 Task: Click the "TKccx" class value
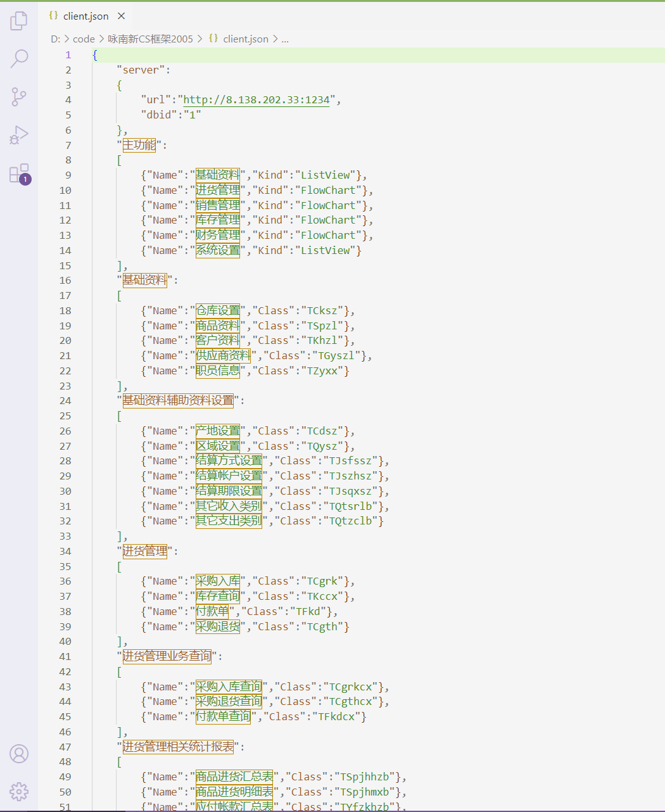point(323,596)
